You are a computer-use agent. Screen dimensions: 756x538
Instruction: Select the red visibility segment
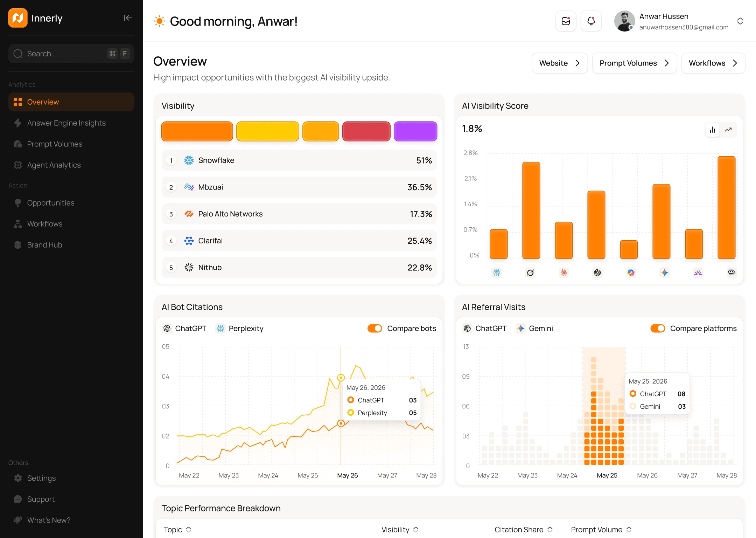pyautogui.click(x=366, y=131)
